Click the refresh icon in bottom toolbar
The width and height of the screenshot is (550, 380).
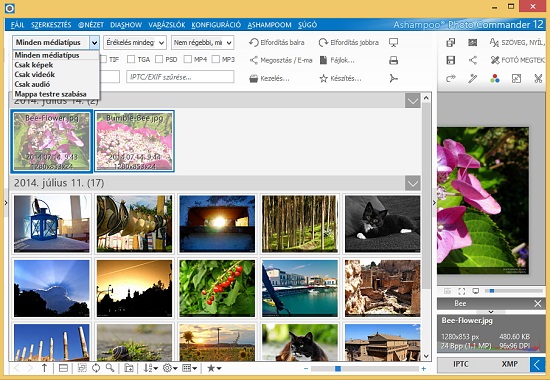(x=96, y=368)
